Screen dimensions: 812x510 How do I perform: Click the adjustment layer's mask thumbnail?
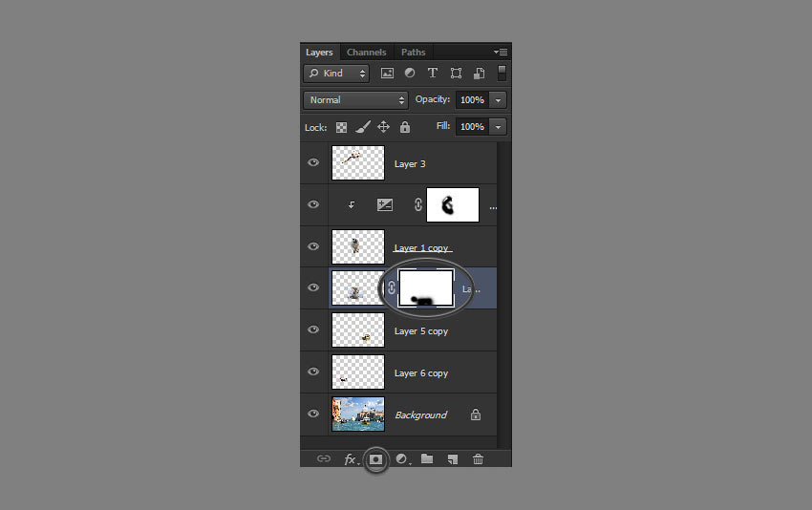pyautogui.click(x=453, y=205)
